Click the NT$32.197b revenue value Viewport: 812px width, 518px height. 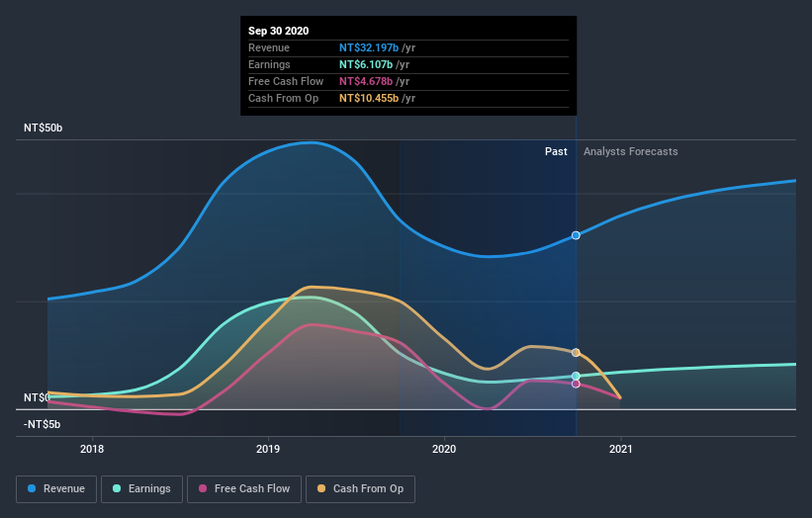pyautogui.click(x=369, y=47)
